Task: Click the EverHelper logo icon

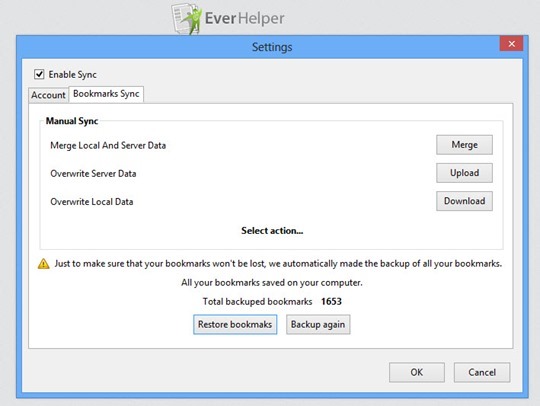Action: click(x=186, y=19)
